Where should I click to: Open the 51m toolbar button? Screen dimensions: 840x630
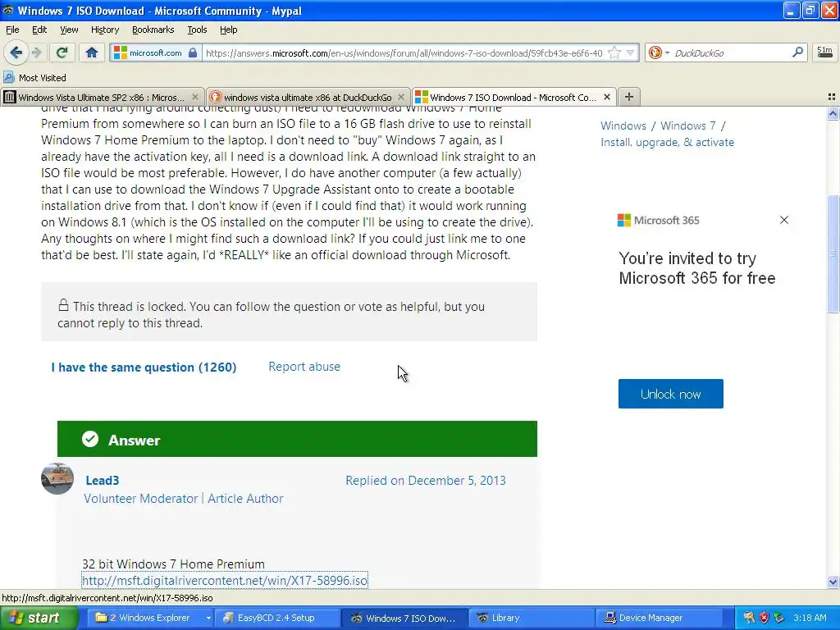tap(824, 52)
